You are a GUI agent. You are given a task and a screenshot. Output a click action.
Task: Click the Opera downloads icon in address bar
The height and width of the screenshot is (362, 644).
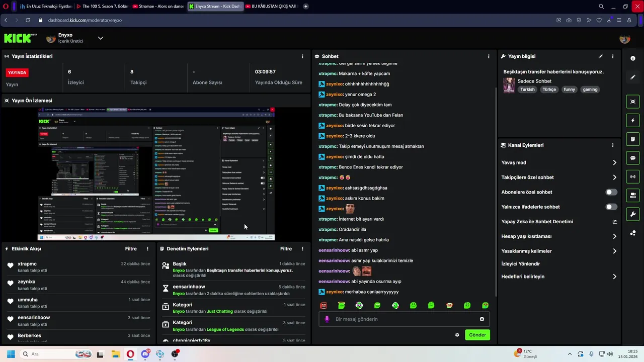point(609,20)
